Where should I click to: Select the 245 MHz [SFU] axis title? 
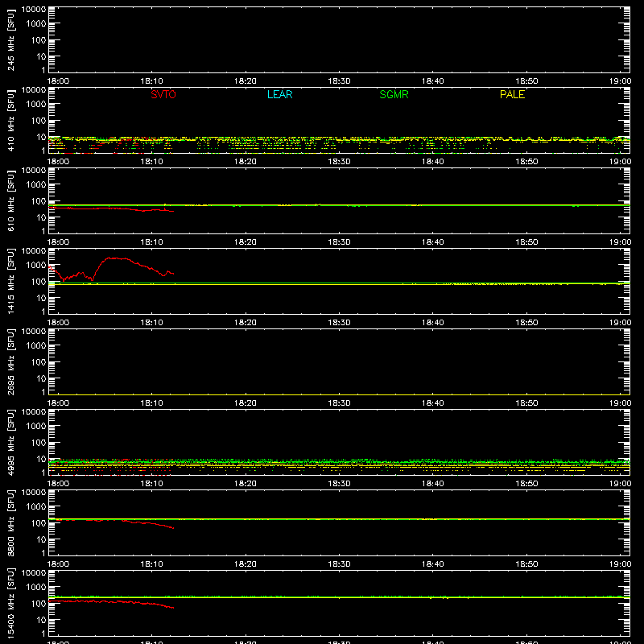point(10,40)
